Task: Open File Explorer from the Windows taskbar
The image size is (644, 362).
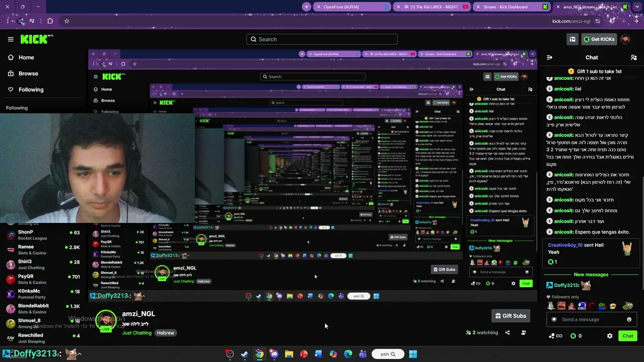Action: point(289,354)
